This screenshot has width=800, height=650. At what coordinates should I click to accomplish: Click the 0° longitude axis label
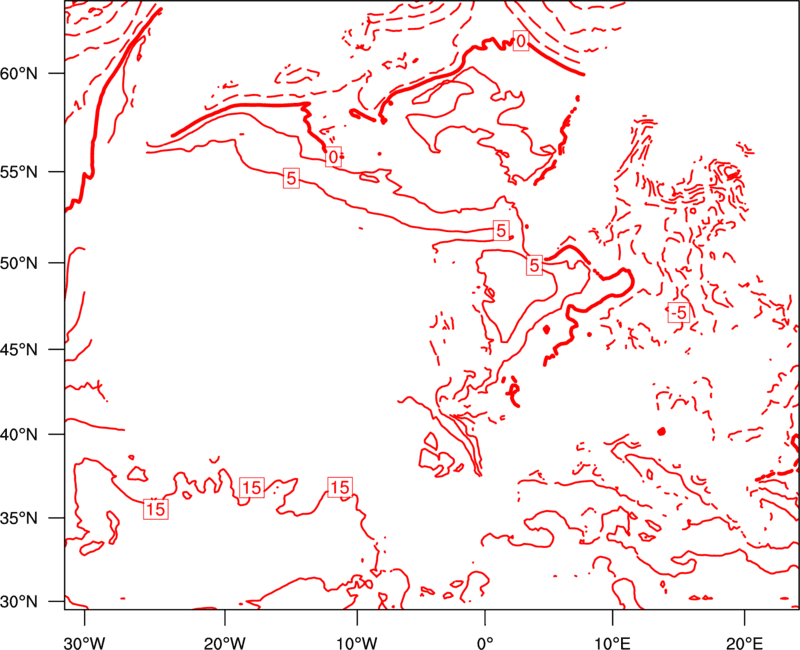coord(485,643)
